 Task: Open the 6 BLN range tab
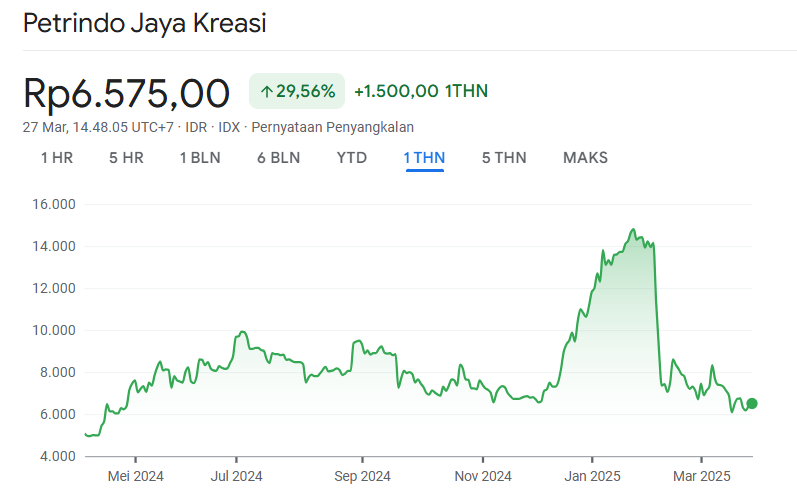click(278, 158)
